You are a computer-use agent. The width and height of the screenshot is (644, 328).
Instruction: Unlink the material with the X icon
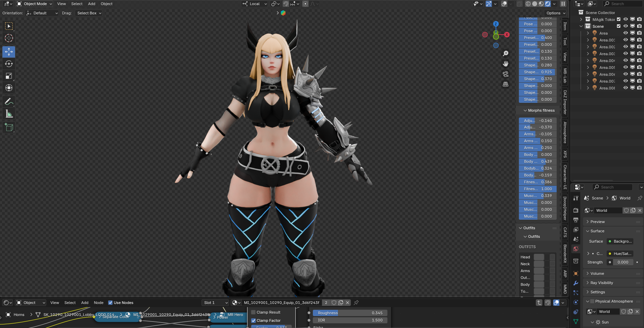click(x=348, y=303)
